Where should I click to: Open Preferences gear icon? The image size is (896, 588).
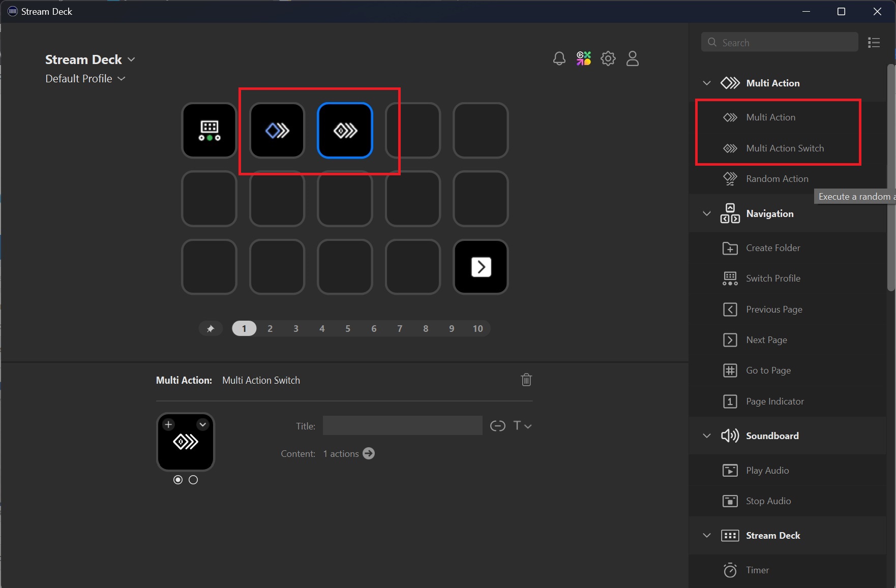[608, 58]
